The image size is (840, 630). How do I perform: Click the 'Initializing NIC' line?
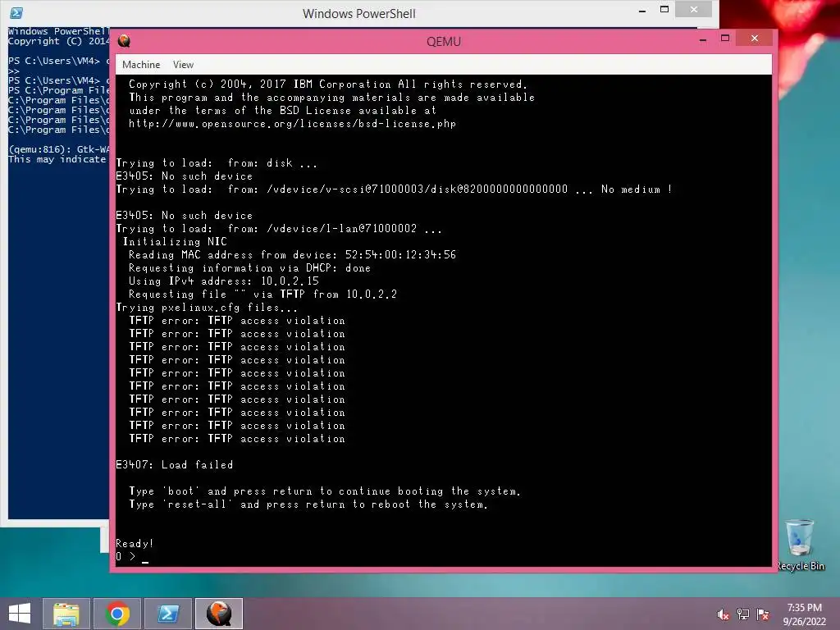pyautogui.click(x=175, y=242)
